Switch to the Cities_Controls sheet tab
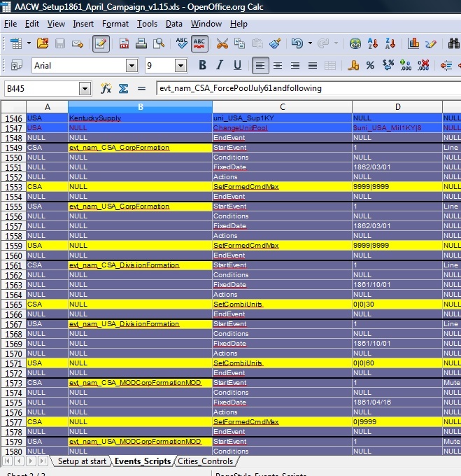The image size is (461, 476). pos(204,461)
